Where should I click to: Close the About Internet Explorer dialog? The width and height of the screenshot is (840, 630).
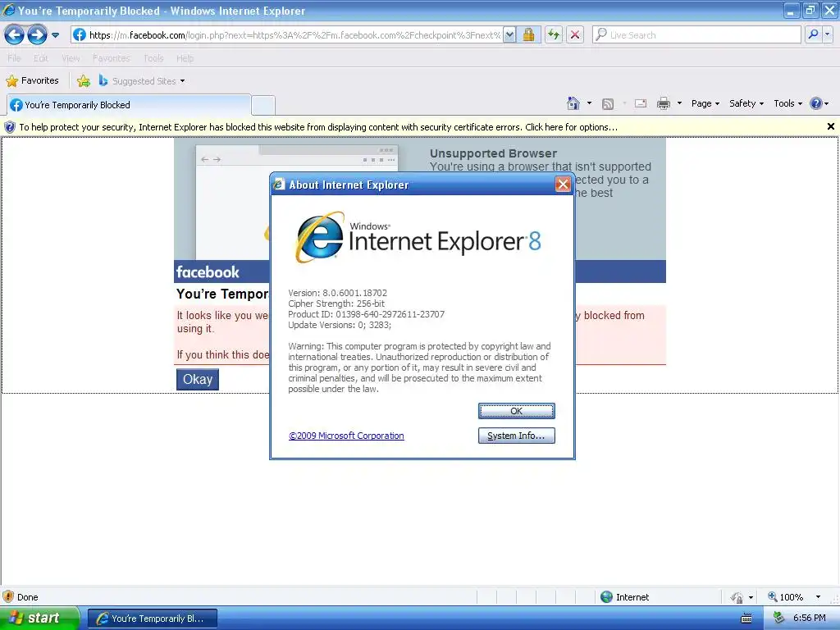[x=563, y=185]
